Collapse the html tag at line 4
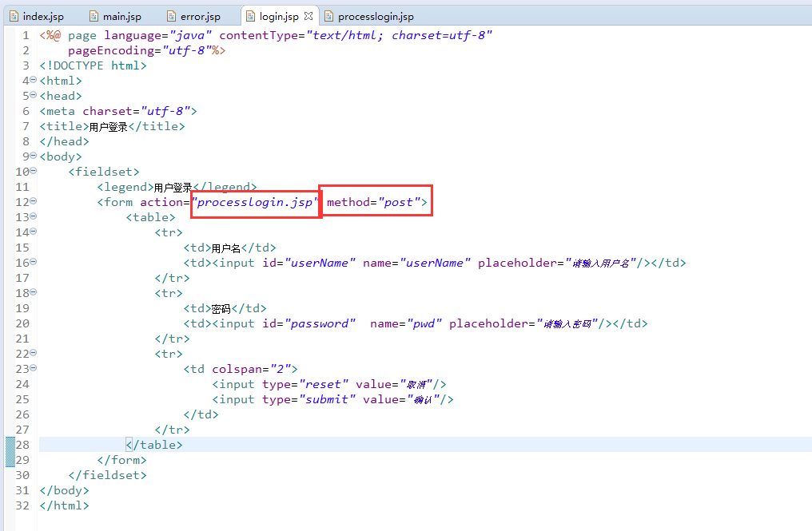The image size is (812, 531). point(33,80)
